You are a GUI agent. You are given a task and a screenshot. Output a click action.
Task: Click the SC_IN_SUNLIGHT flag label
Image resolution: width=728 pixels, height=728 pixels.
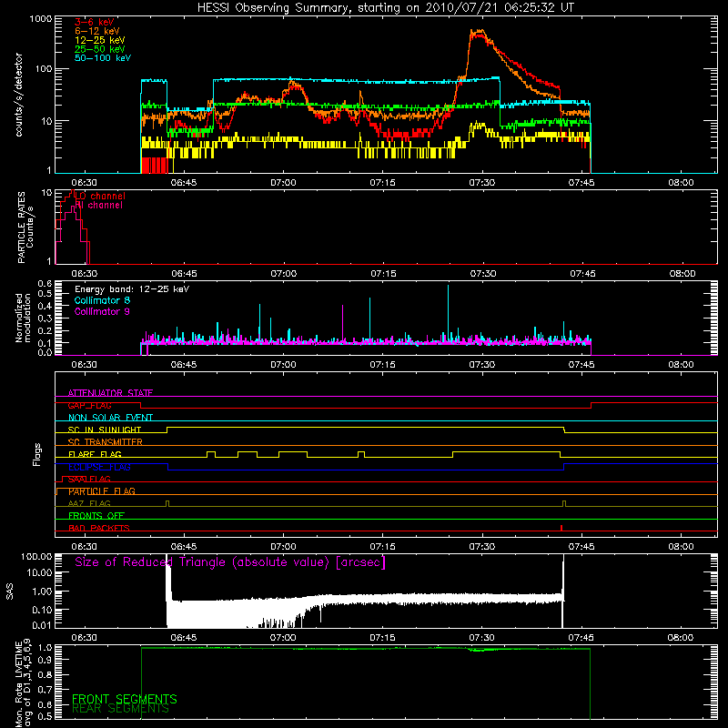click(105, 430)
